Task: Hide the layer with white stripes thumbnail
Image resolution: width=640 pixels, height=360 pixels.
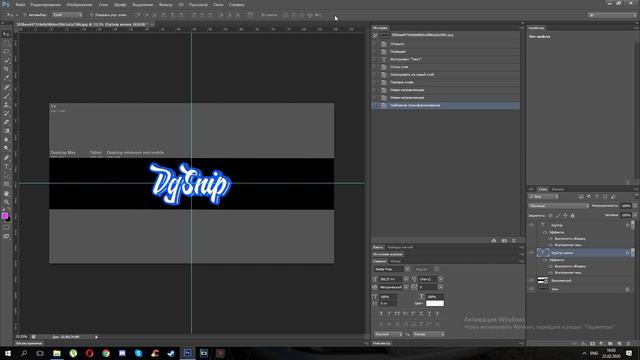Action: tap(531, 280)
